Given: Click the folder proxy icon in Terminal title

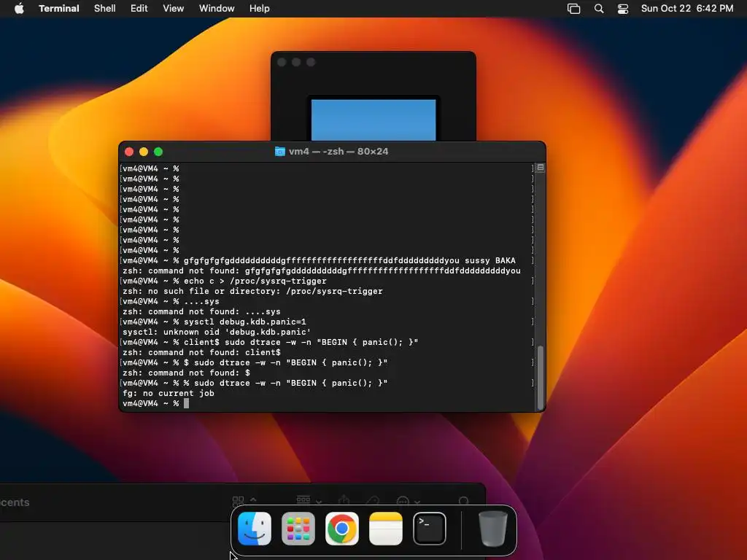Looking at the screenshot, I should coord(280,152).
